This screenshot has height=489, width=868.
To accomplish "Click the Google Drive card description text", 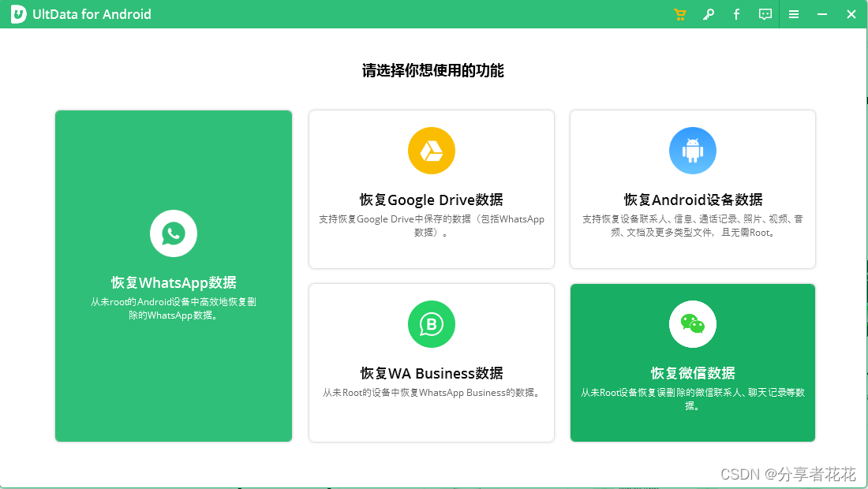I will click(431, 226).
